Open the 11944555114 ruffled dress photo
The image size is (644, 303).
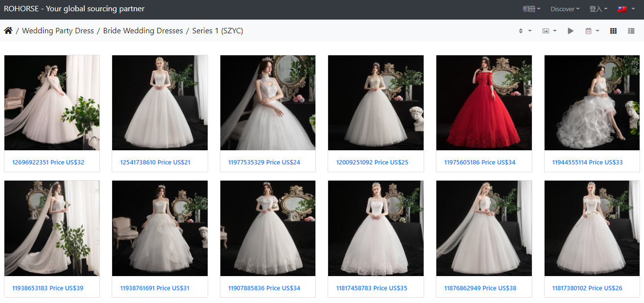tap(592, 102)
